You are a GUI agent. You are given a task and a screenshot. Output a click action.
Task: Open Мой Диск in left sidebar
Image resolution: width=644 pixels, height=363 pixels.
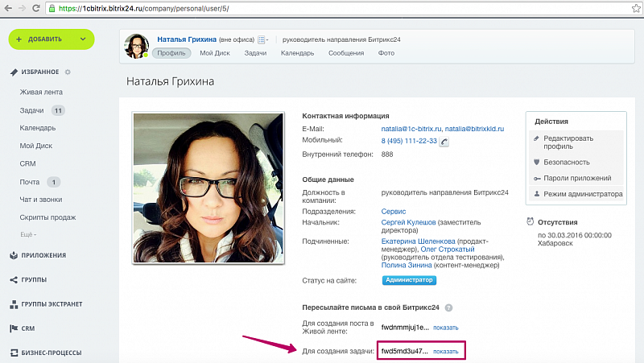pos(36,146)
